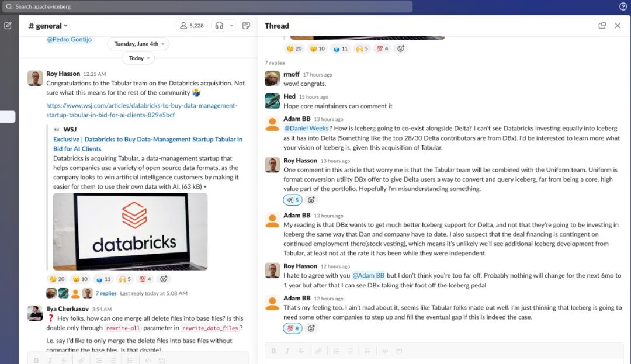Click Hed's avatar in thread
This screenshot has height=364, width=631.
click(x=272, y=101)
